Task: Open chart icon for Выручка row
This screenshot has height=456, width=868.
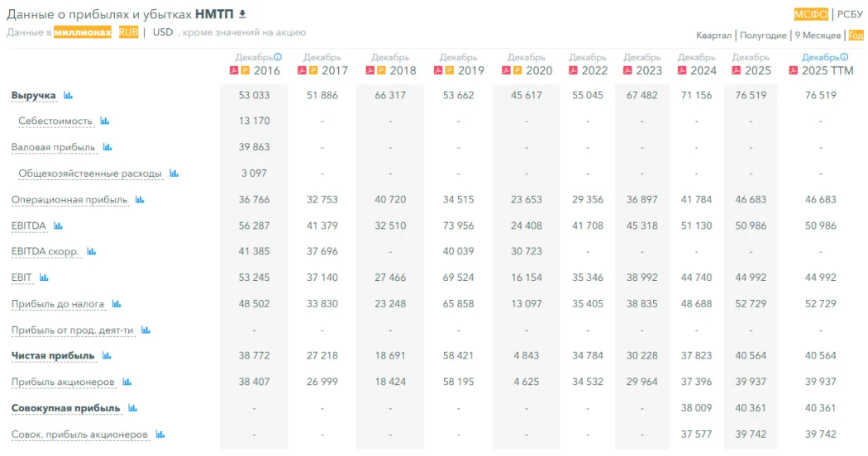Action: pyautogui.click(x=69, y=96)
